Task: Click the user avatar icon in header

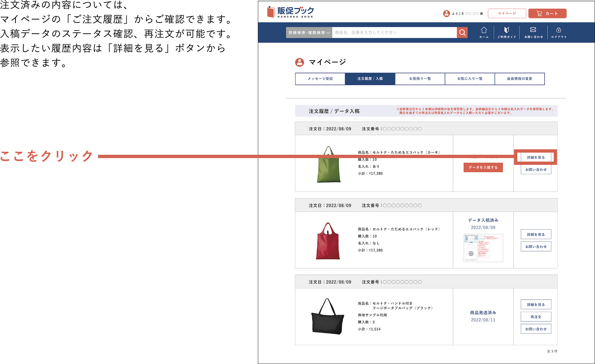Action: 446,13
